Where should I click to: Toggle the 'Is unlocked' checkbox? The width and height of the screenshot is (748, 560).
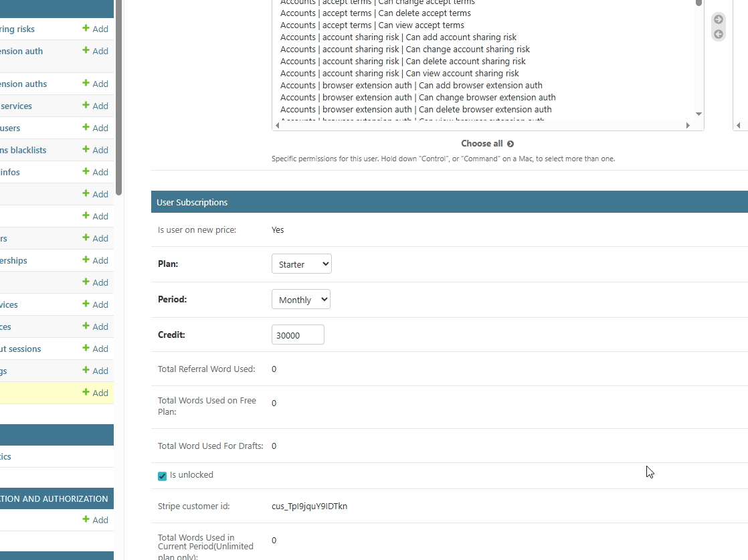tap(162, 476)
